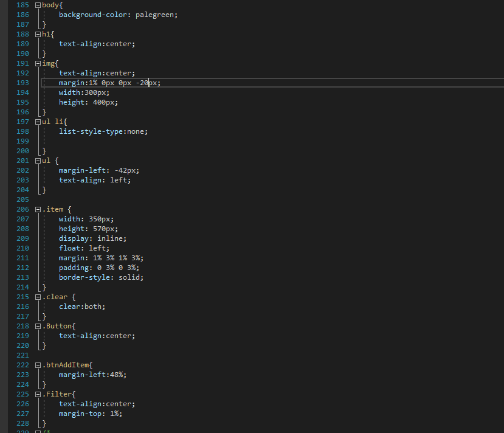The image size is (504, 433).
Task: Collapse the .Filter rule block
Action: [38, 395]
